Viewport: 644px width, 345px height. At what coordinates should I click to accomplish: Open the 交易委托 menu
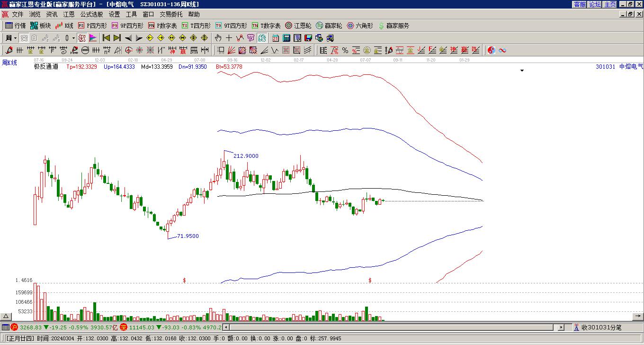coord(171,15)
